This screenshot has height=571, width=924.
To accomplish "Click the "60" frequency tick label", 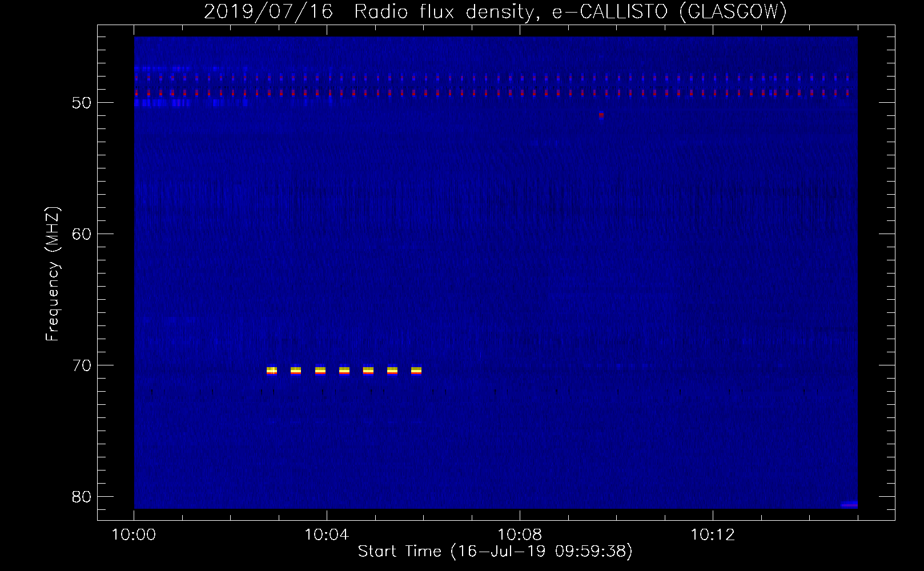I will [x=82, y=234].
